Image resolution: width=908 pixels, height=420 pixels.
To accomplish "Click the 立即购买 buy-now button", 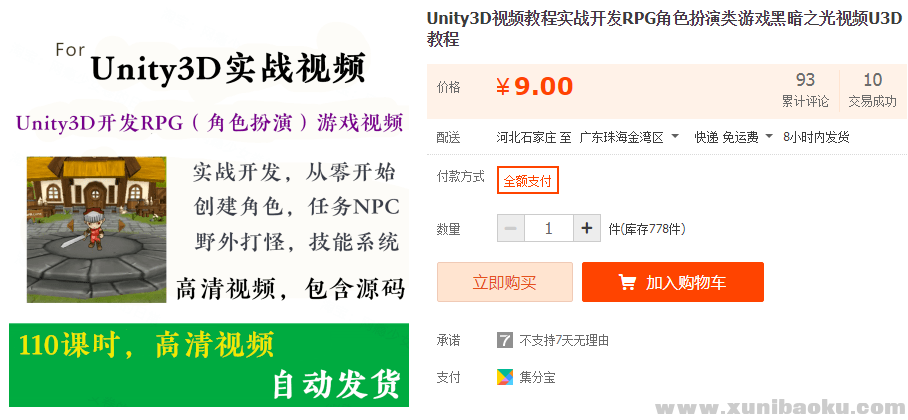I will 504,282.
